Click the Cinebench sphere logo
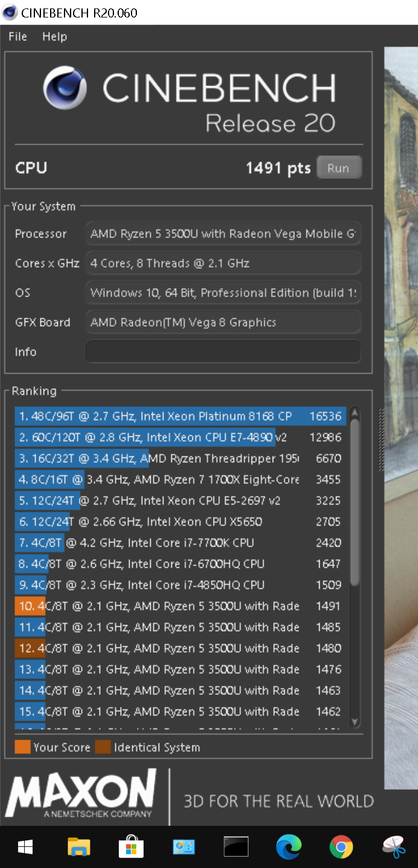The width and height of the screenshot is (418, 868). pyautogui.click(x=65, y=88)
